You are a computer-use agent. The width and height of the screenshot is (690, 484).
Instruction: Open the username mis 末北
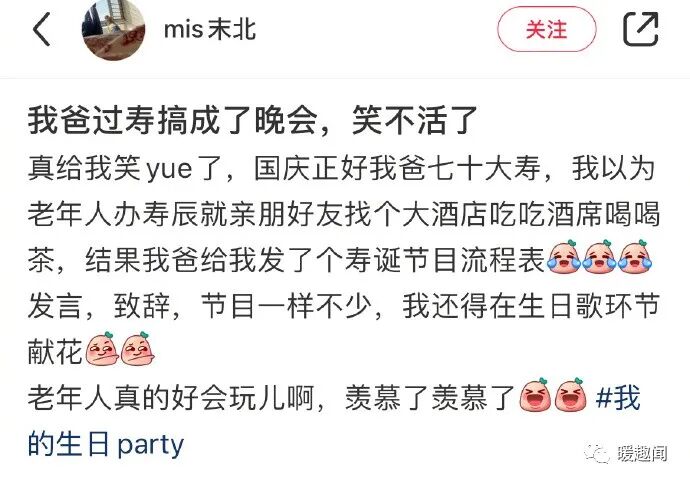click(210, 29)
